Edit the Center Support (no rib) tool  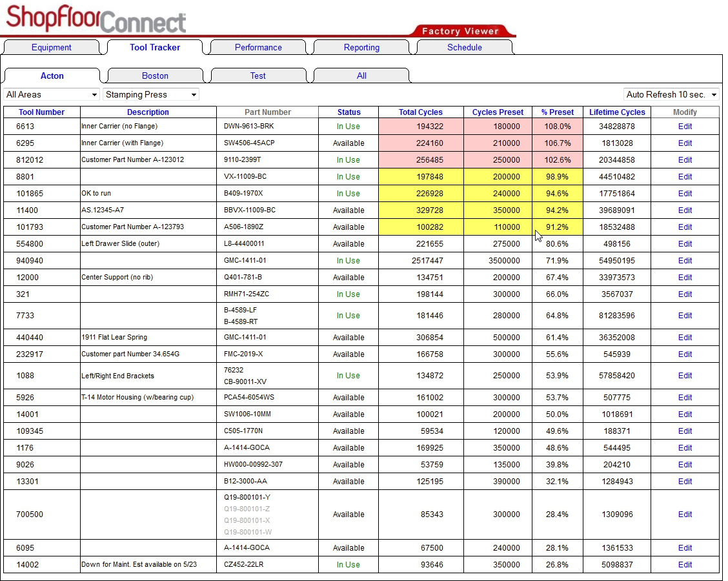point(684,277)
